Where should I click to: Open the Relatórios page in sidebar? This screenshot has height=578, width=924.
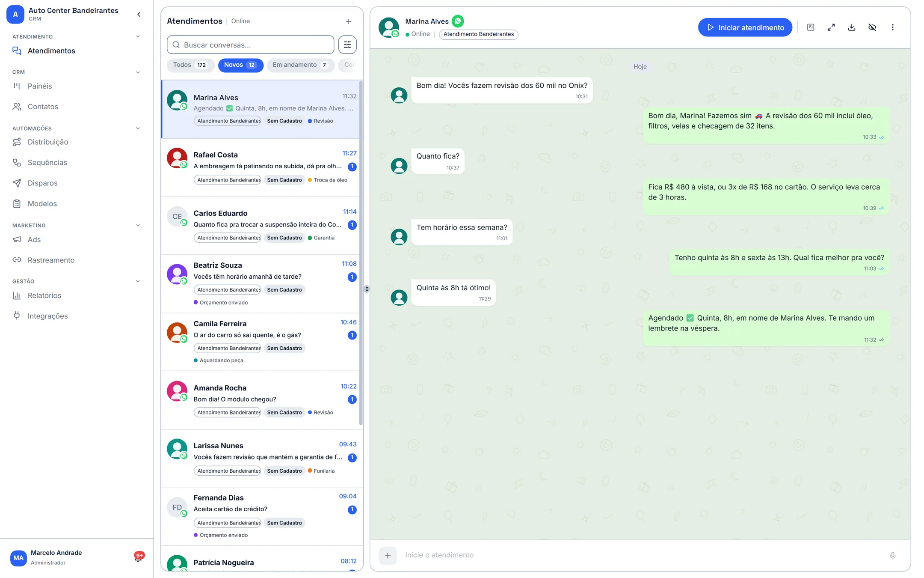click(x=44, y=295)
